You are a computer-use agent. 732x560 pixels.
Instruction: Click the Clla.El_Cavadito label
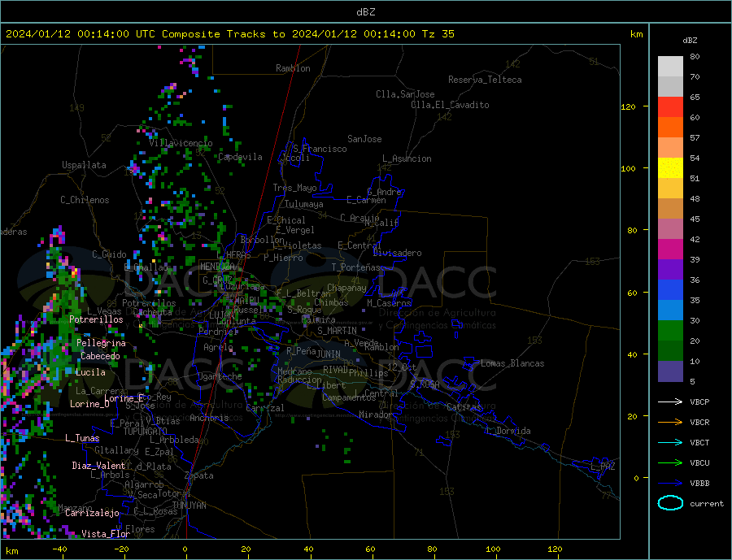click(450, 105)
